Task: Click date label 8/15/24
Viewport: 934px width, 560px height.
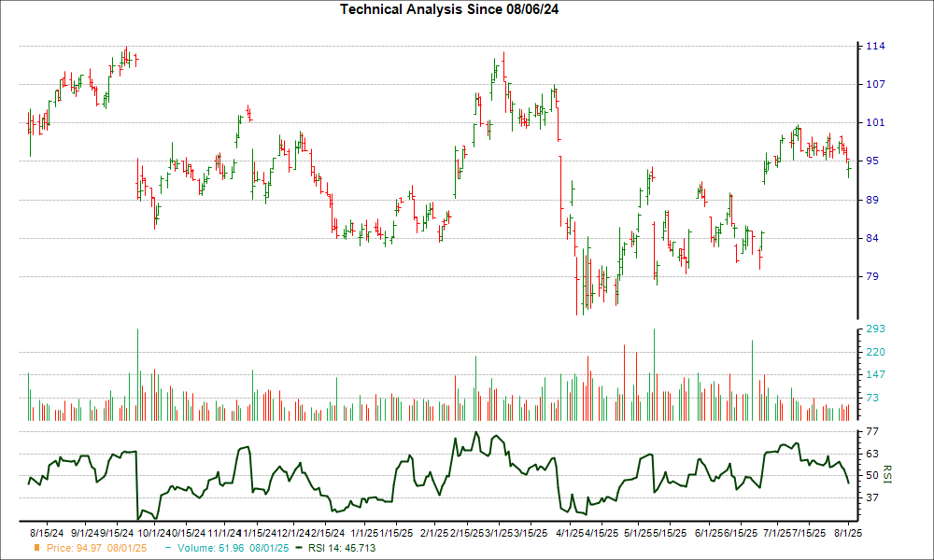Action: click(47, 533)
